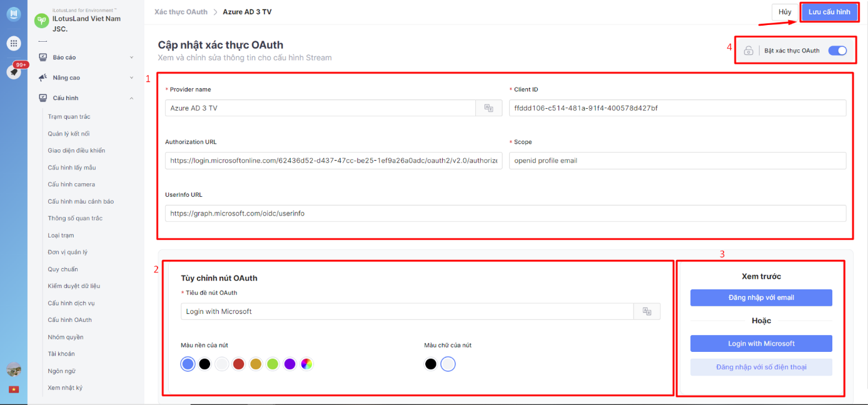
Task: Click translate icon beside Provider name field
Action: (489, 108)
